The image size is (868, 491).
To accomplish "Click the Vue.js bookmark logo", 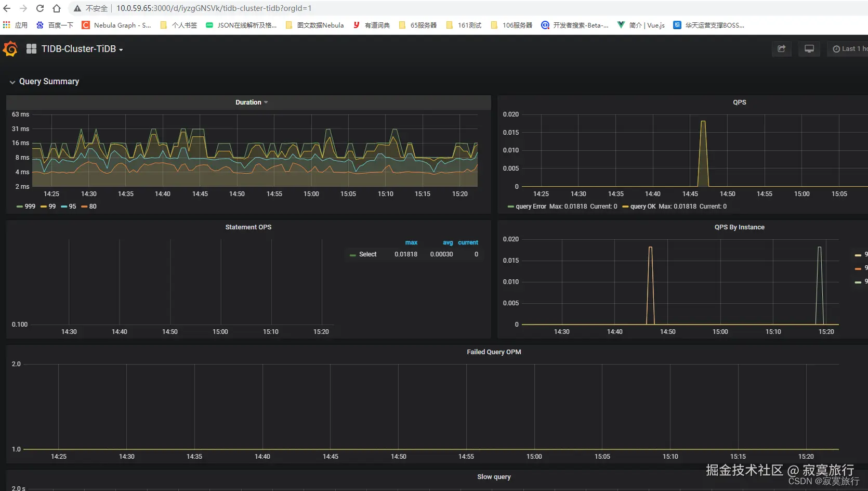I will point(621,25).
